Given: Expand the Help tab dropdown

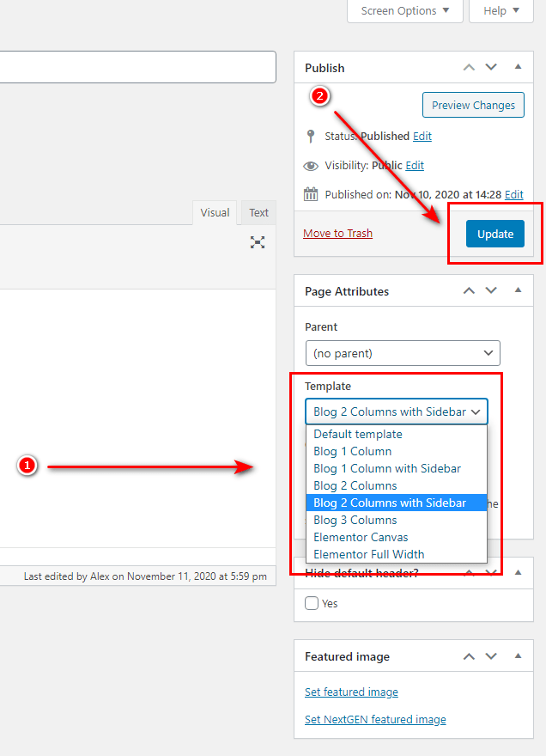Looking at the screenshot, I should 501,11.
